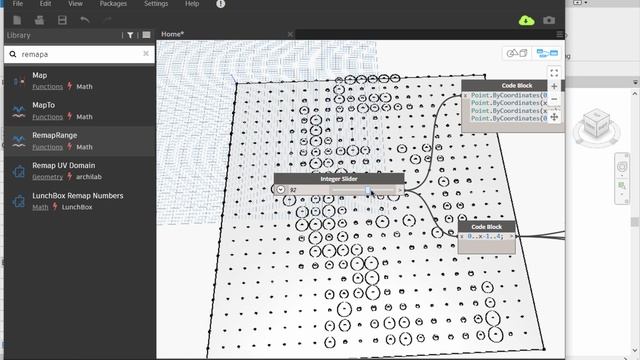Open the View menu
640x360 pixels.
pos(75,4)
